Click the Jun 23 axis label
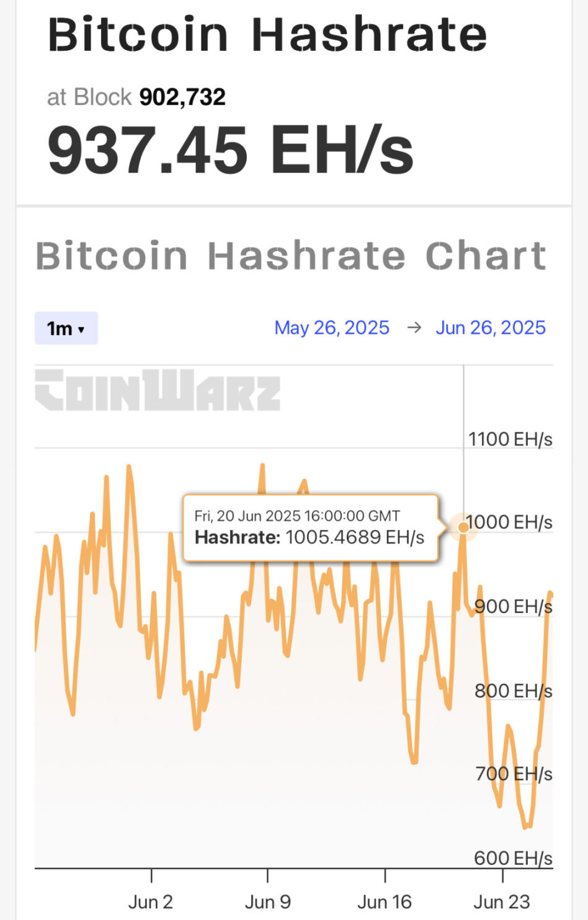The image size is (588, 920). [502, 901]
